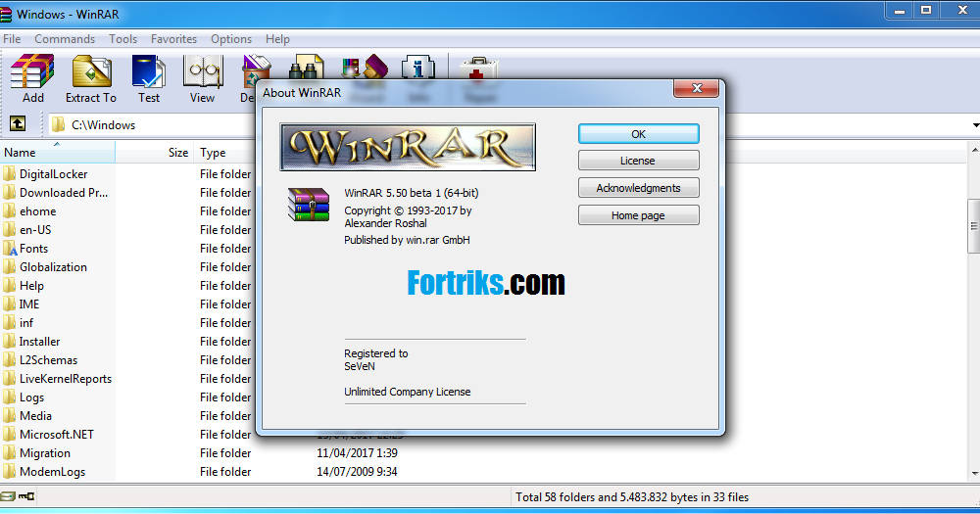This screenshot has width=980, height=514.
Task: Click the Globalization folder icon
Action: pyautogui.click(x=9, y=266)
